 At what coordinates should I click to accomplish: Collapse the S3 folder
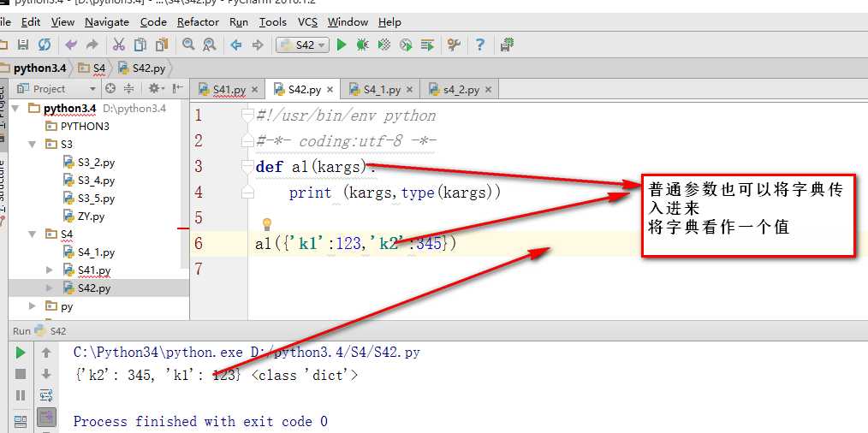(x=33, y=144)
